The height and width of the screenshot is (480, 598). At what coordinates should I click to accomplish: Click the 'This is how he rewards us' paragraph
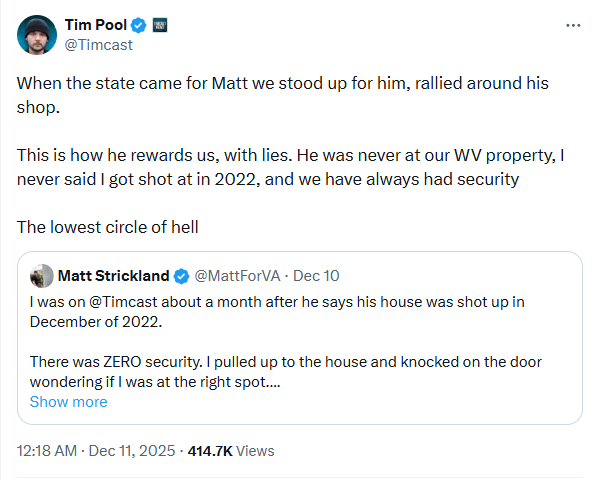tap(290, 167)
